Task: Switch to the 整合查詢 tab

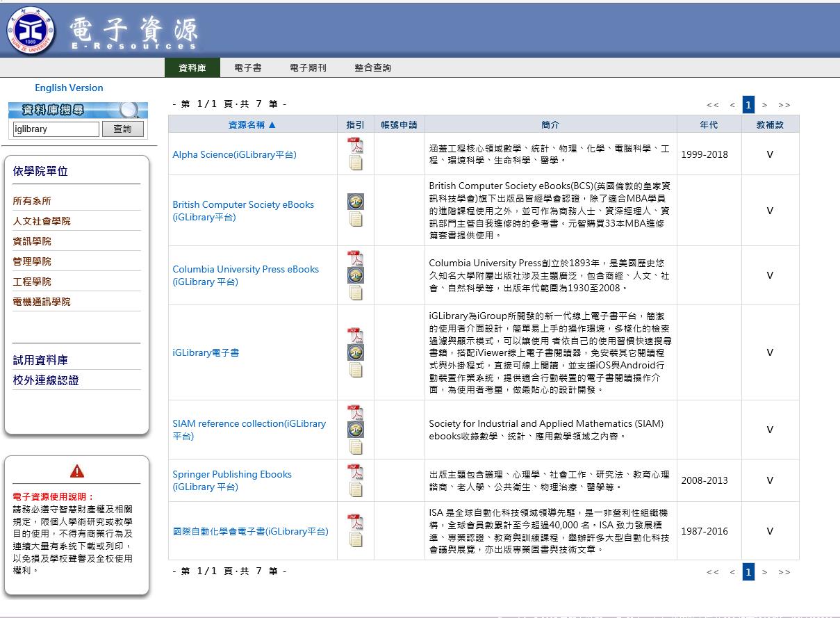Action: 373,68
